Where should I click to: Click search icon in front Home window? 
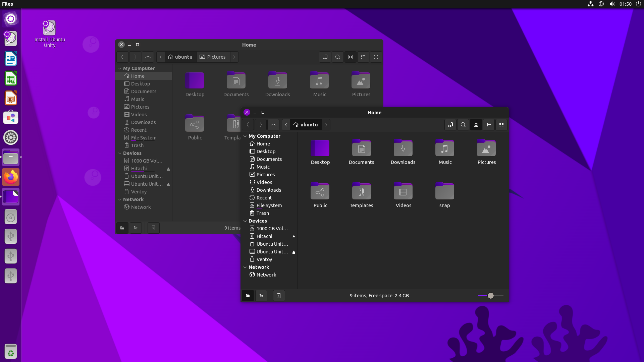pos(463,125)
